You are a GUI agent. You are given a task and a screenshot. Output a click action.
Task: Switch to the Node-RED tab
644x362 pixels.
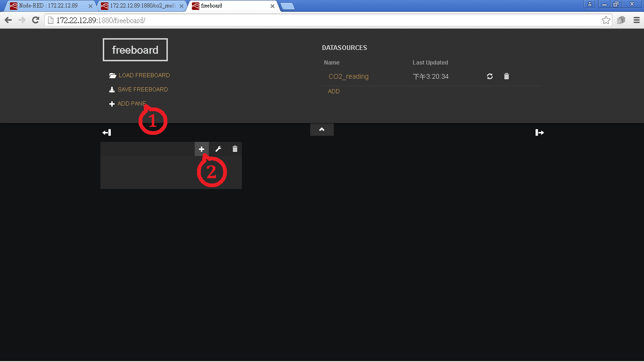(x=48, y=6)
